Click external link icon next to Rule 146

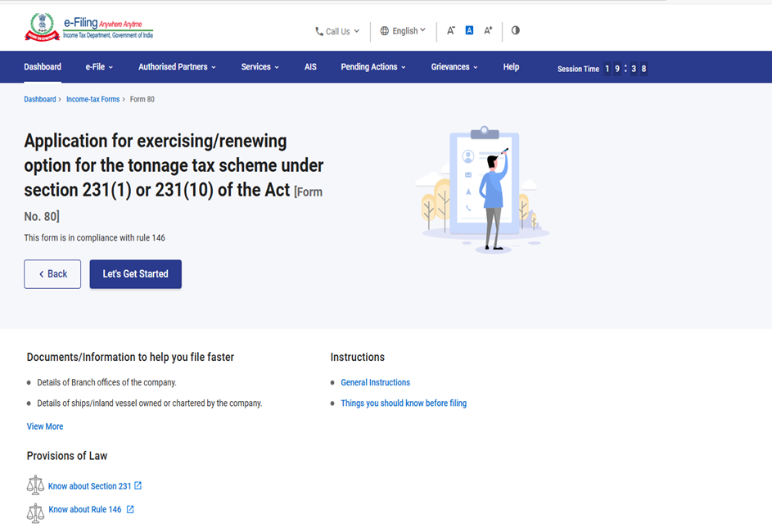click(x=130, y=509)
